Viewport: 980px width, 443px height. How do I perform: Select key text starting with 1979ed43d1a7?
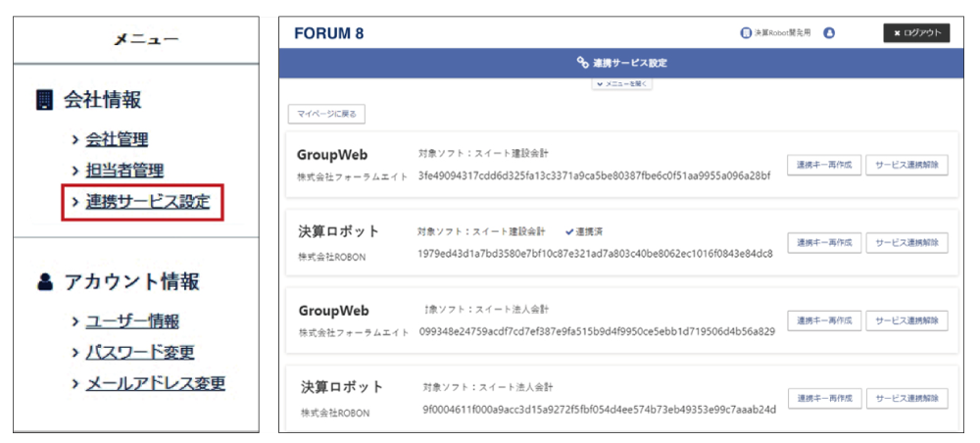pos(595,254)
